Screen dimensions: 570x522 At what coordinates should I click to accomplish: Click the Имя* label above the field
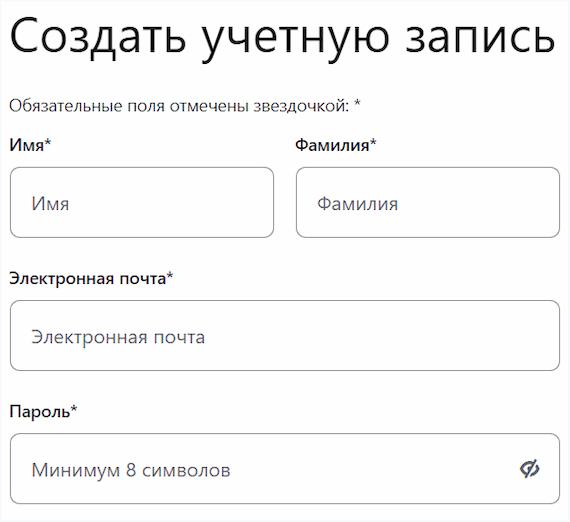(30, 145)
